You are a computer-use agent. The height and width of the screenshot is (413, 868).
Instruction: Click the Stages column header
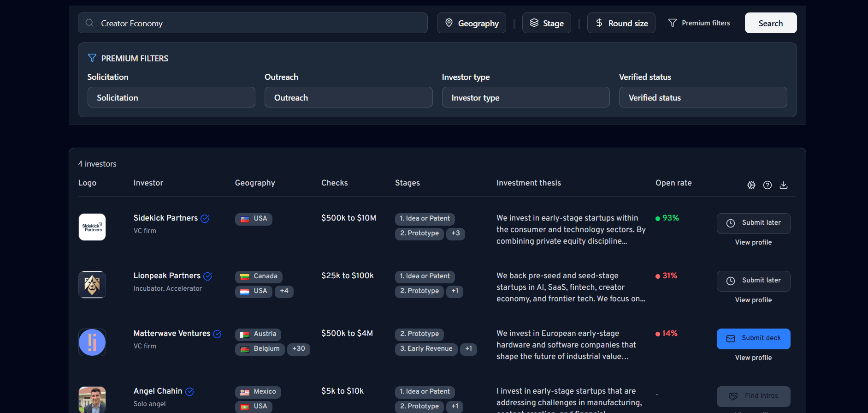click(407, 183)
